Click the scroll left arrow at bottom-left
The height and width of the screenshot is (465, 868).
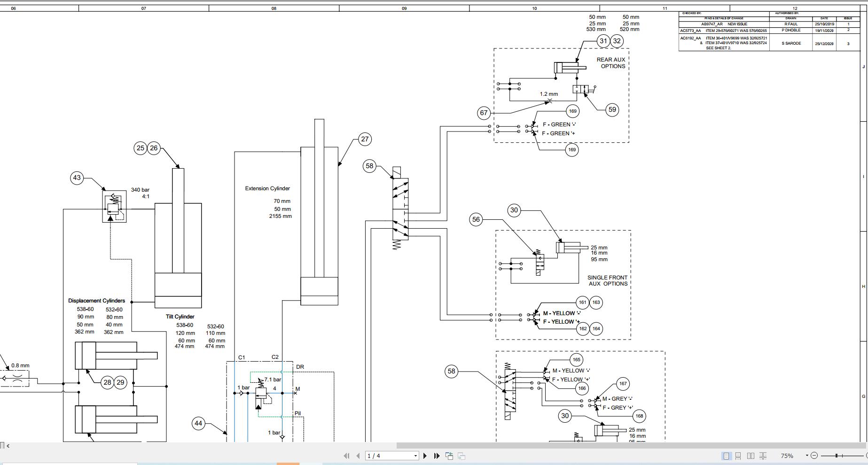coord(8,446)
